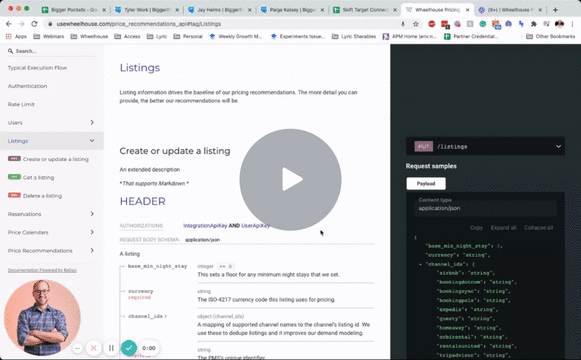Open Personal bookmark folder
This screenshot has width=581, height=360.
tap(188, 36)
